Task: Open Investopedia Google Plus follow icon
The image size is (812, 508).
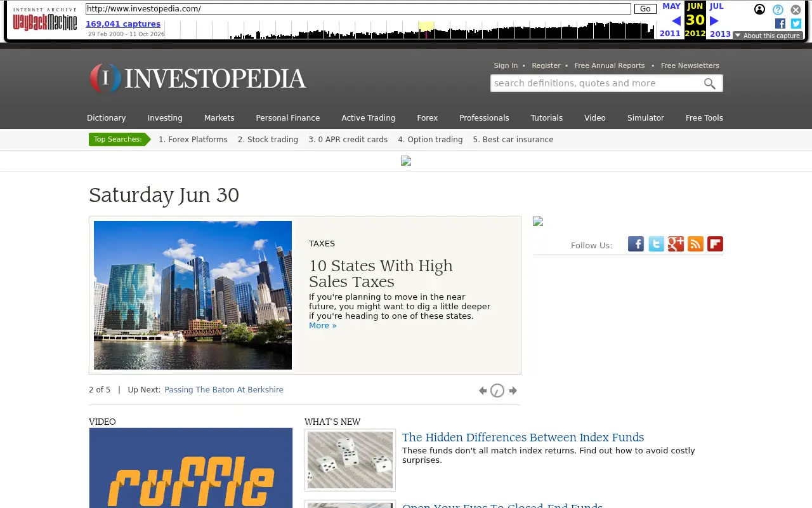Action: click(676, 244)
